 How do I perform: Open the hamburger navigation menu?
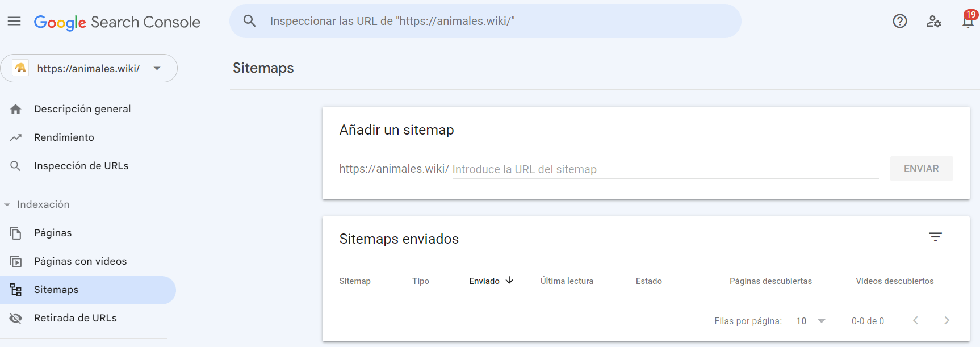click(x=14, y=22)
